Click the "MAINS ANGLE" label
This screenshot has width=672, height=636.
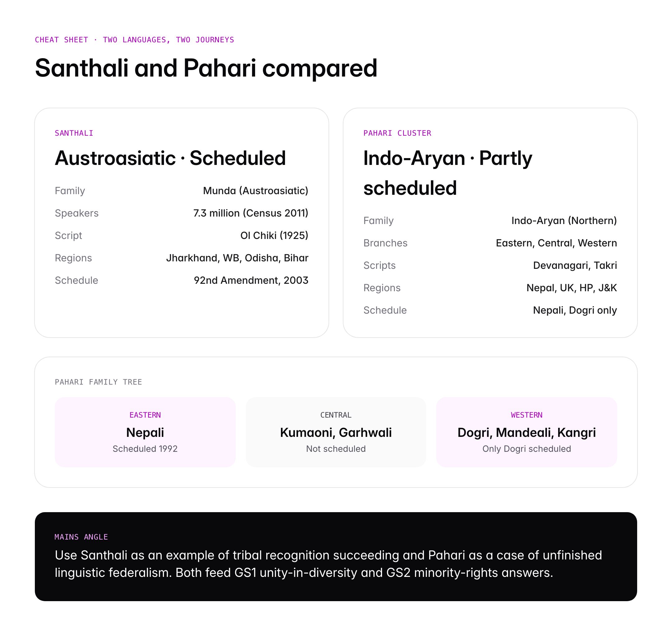[81, 537]
